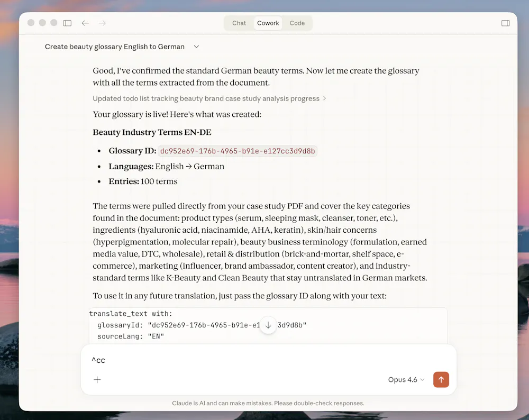Add attachment with the plus icon
The width and height of the screenshot is (529, 420).
(x=97, y=379)
